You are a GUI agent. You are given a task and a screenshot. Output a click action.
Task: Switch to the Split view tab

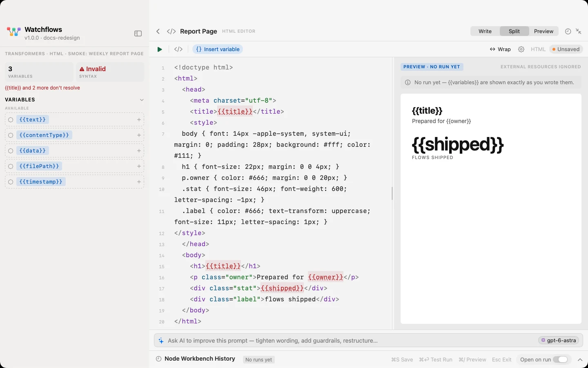(514, 31)
